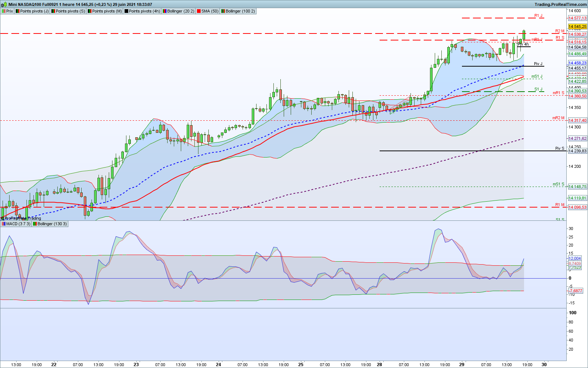Click the Trading.ProRealTime.com link
Image resolution: width=588 pixels, height=368 pixels.
[560, 4]
